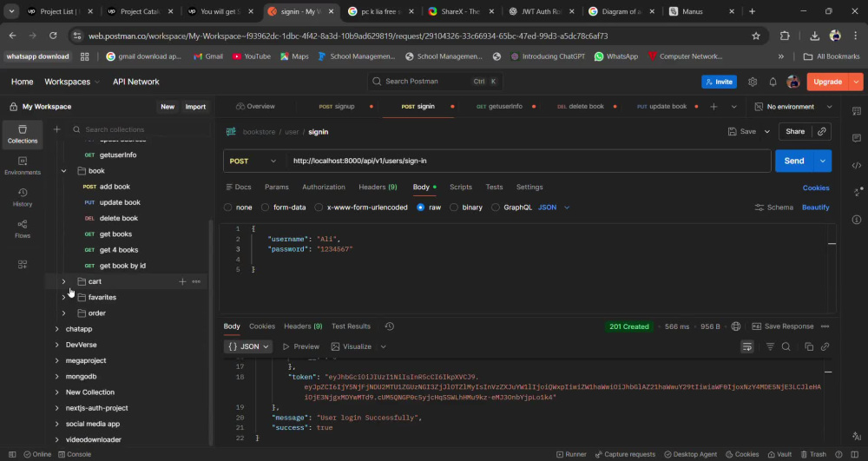This screenshot has width=868, height=461.
Task: Open the configure sidebar grid icon
Action: [x=23, y=265]
